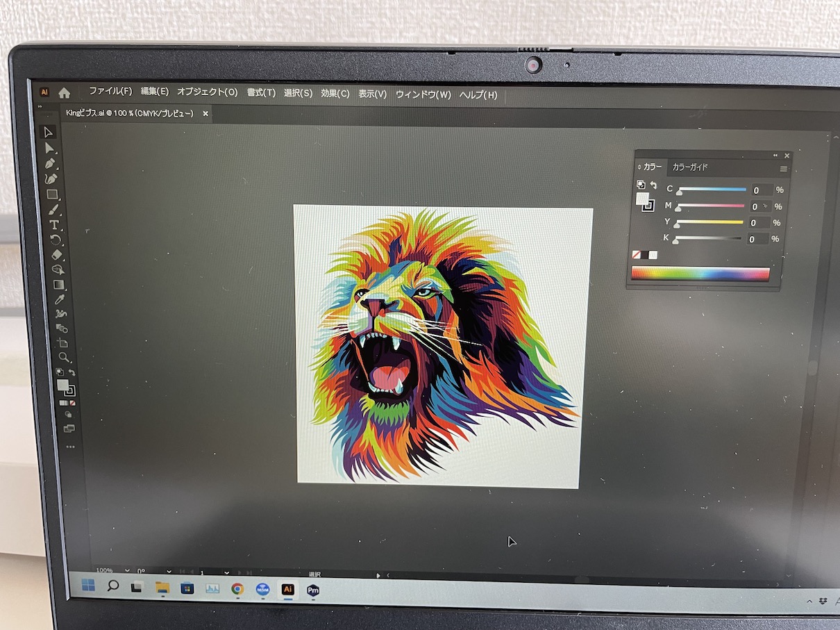Switch to the カラー panel tab
This screenshot has width=840, height=630.
pyautogui.click(x=652, y=167)
